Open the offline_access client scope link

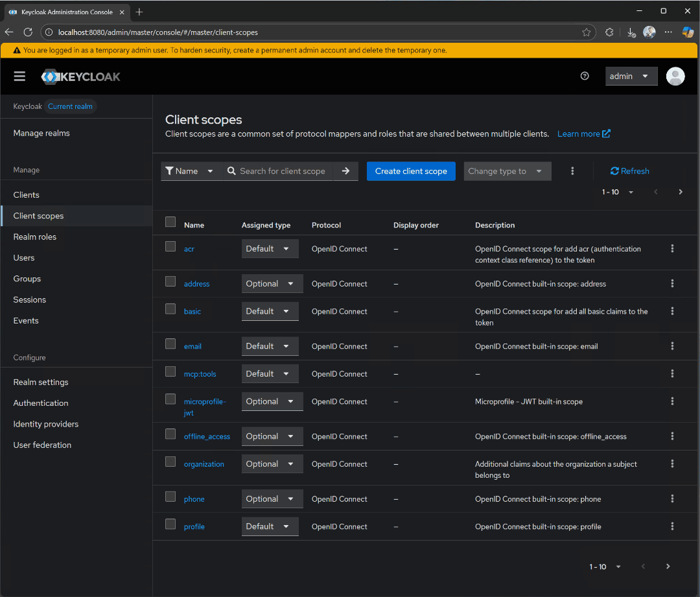coord(206,436)
